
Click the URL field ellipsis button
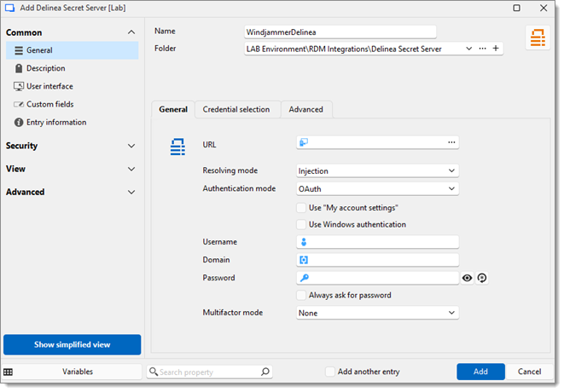point(451,142)
